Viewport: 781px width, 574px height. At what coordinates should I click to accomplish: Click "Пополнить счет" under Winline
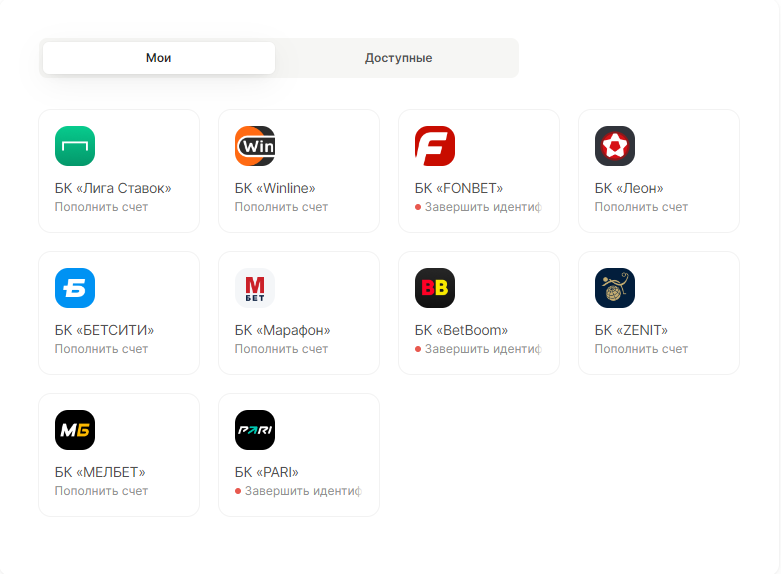[281, 207]
